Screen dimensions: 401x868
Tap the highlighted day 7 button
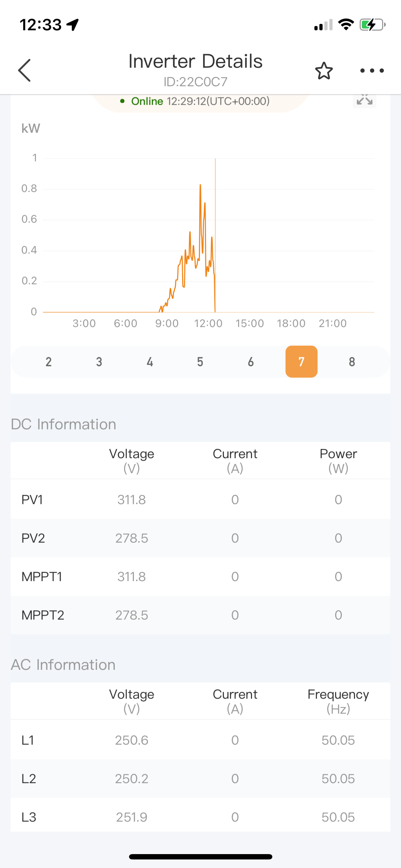tap(302, 362)
